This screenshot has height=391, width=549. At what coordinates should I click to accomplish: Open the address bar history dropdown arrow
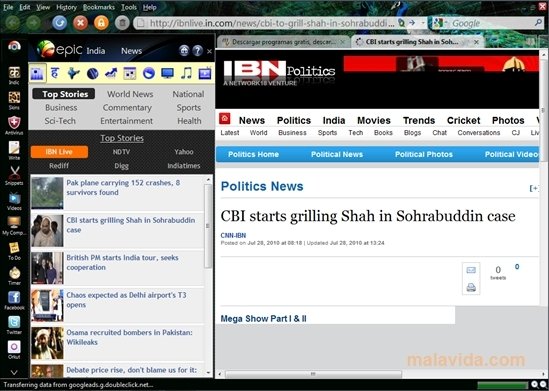click(423, 23)
